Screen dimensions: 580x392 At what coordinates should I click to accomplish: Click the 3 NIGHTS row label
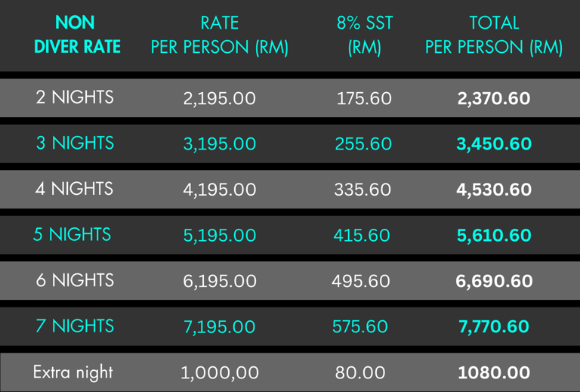75,143
